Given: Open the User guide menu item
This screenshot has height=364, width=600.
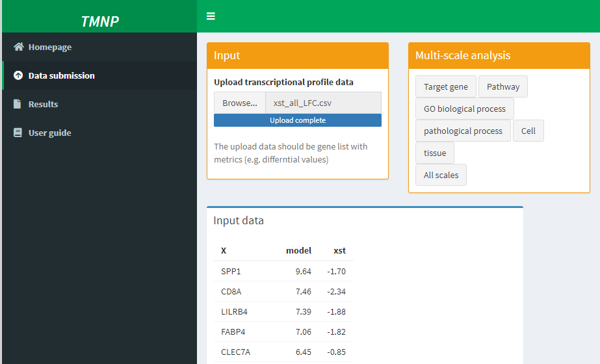Looking at the screenshot, I should click(x=99, y=133).
